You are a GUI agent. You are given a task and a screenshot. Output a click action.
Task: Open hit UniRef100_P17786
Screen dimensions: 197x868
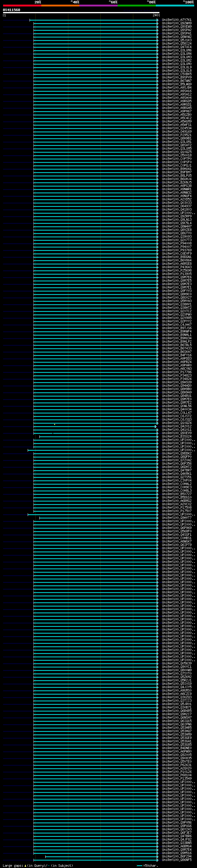(x=176, y=372)
